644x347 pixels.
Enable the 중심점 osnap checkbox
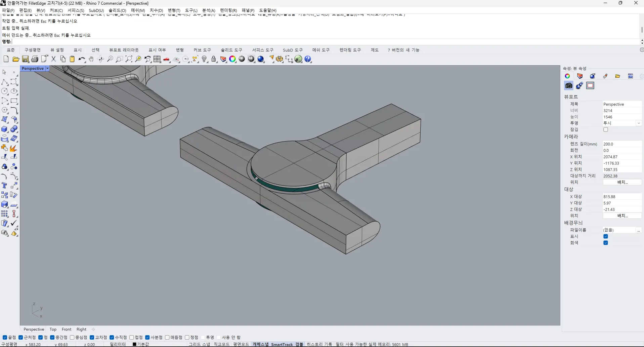point(72,338)
